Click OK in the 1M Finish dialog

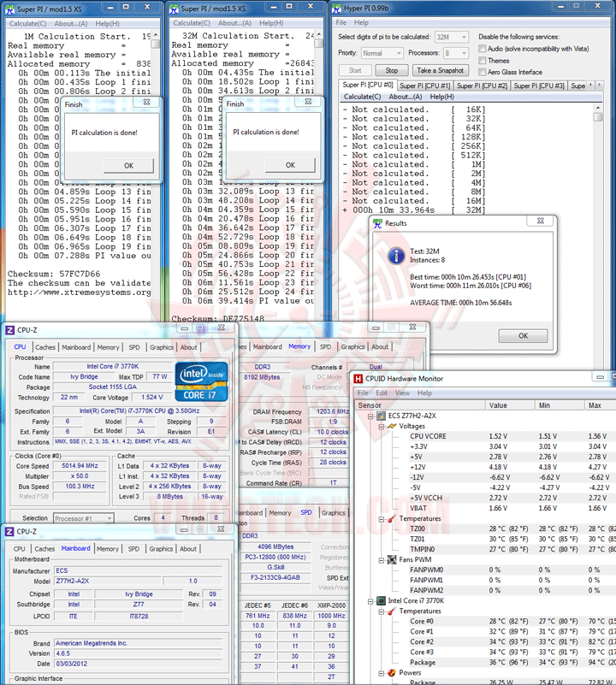[x=128, y=166]
